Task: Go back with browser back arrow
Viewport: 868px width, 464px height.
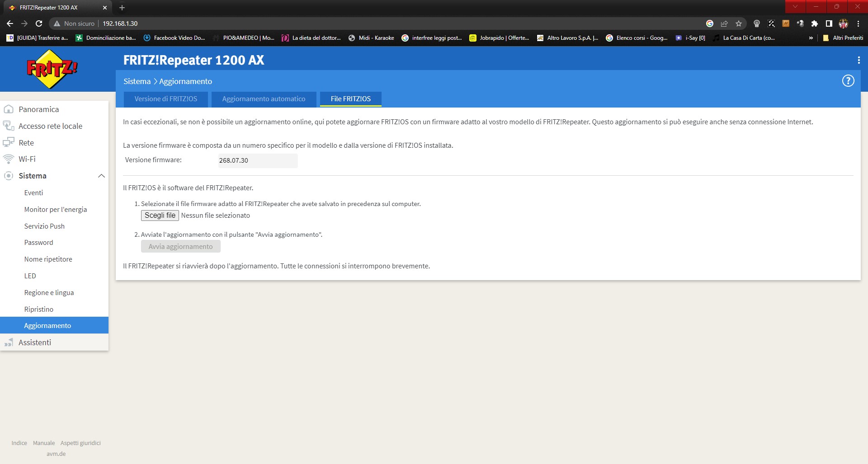Action: pos(10,23)
